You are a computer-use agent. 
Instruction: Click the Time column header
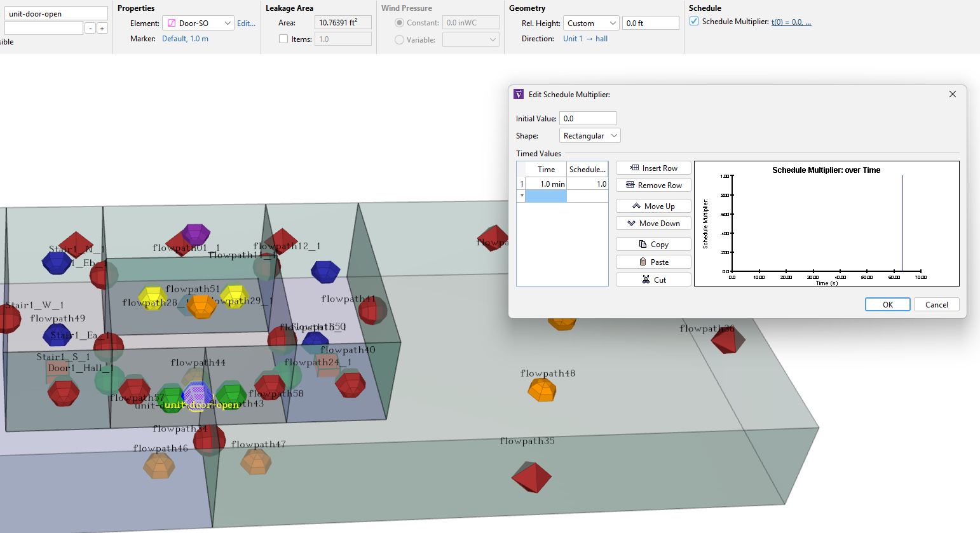pyautogui.click(x=546, y=170)
